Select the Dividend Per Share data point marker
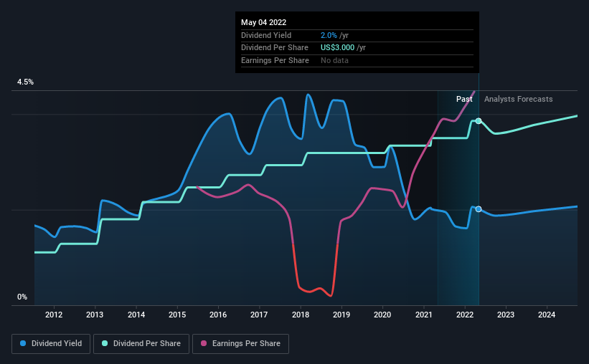This screenshot has width=589, height=364. click(x=479, y=121)
